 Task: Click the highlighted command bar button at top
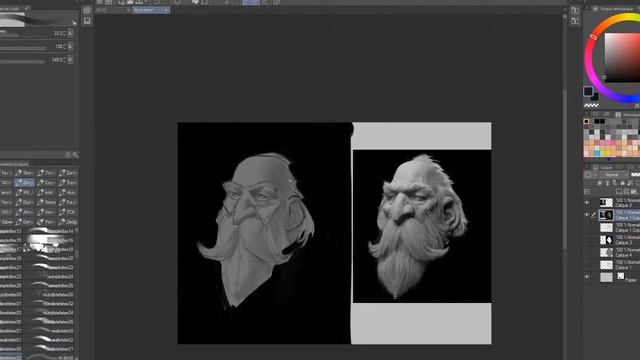point(251,2)
